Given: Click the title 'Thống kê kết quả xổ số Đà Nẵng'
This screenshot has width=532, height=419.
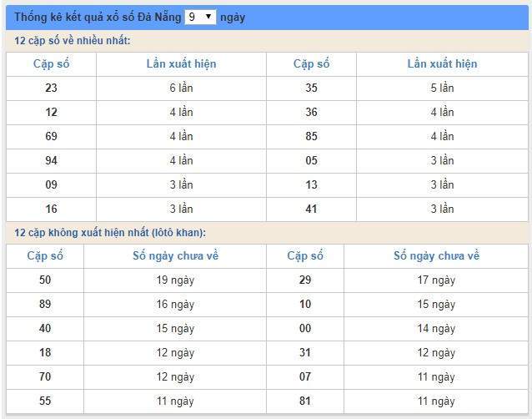Looking at the screenshot, I should [x=98, y=18].
